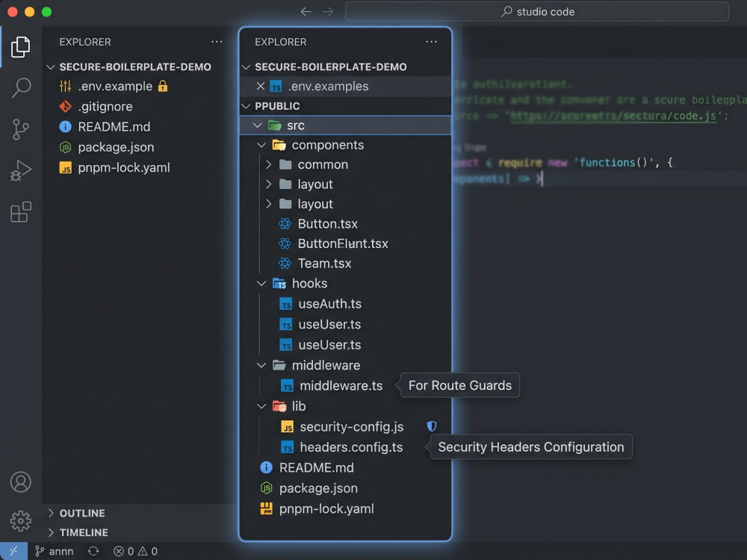This screenshot has width=747, height=560.
Task: Open the Run and Debug view
Action: coord(20,170)
